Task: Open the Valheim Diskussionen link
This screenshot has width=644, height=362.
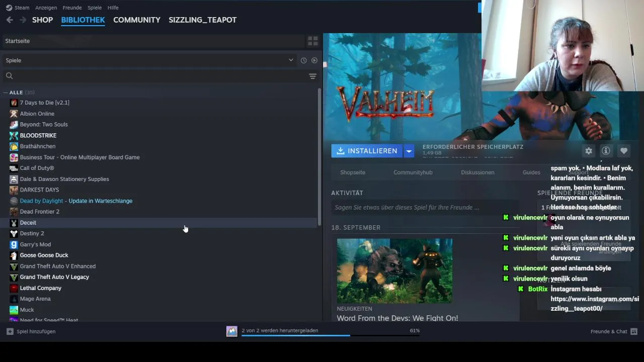Action: pos(477,172)
